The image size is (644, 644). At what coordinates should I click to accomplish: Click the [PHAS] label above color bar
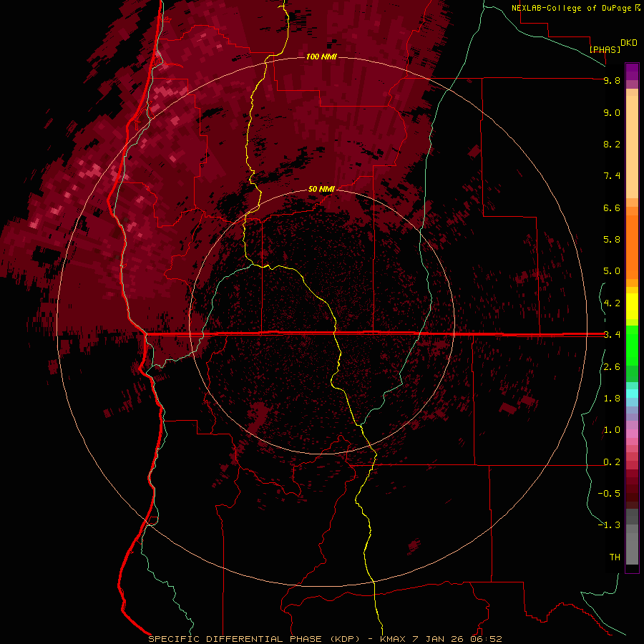[x=605, y=49]
